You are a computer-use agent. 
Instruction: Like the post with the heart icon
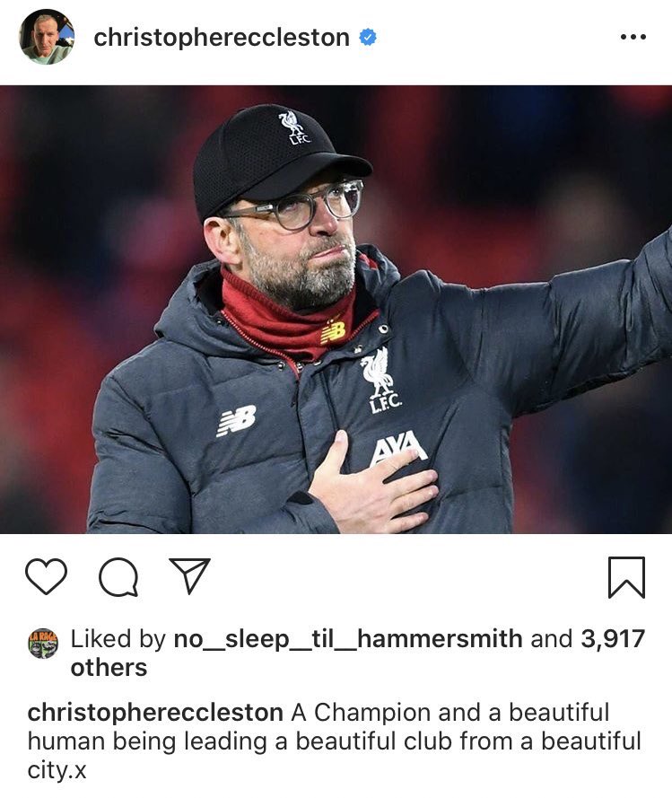pyautogui.click(x=46, y=576)
